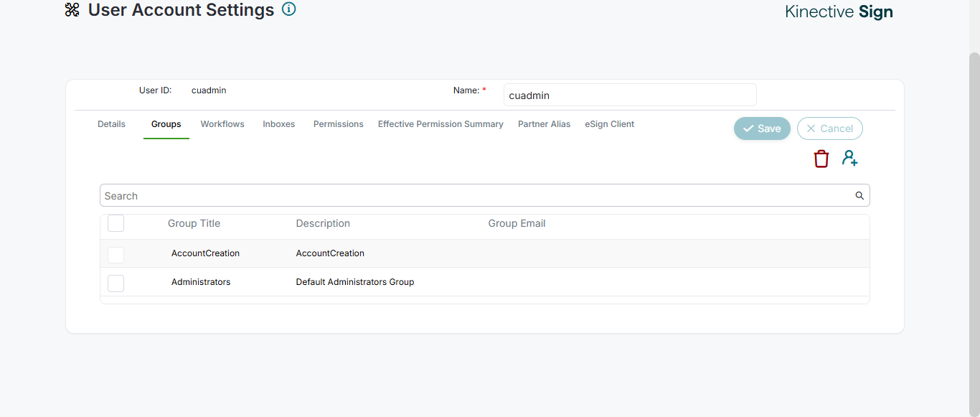This screenshot has width=980, height=417.
Task: Click into the groups Search field
Action: (x=473, y=196)
